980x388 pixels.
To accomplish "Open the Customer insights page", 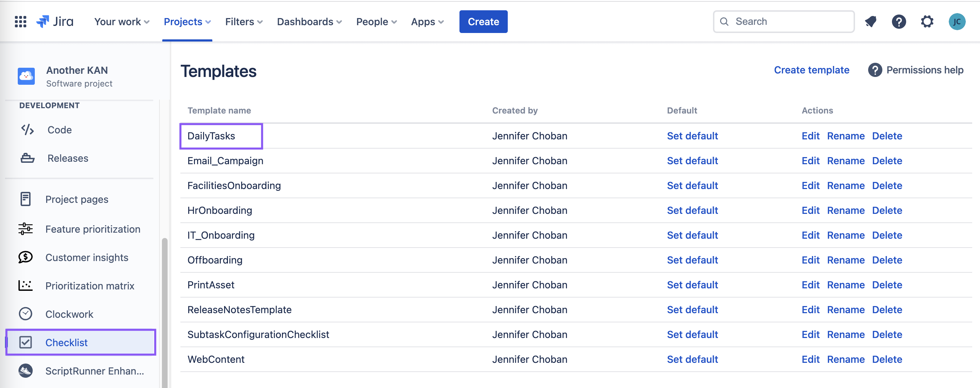I will pyautogui.click(x=87, y=257).
